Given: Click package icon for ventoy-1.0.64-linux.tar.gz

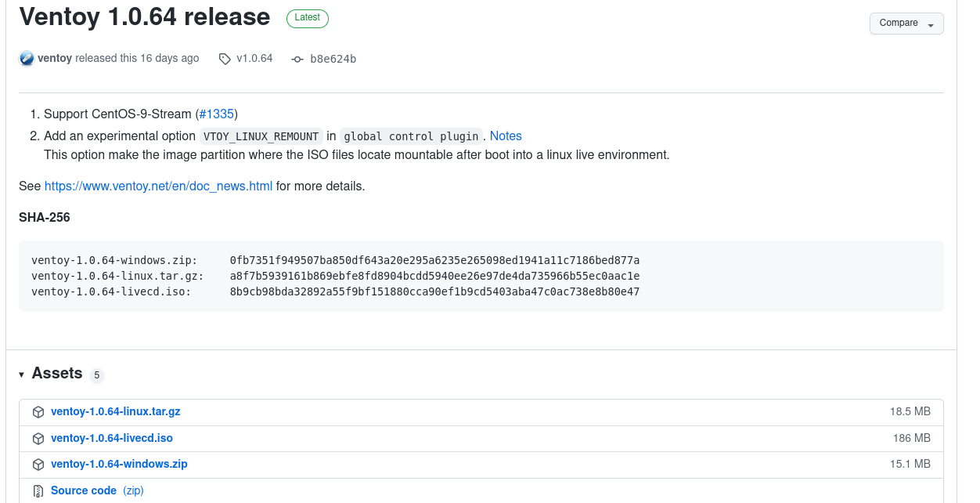Looking at the screenshot, I should click(38, 412).
